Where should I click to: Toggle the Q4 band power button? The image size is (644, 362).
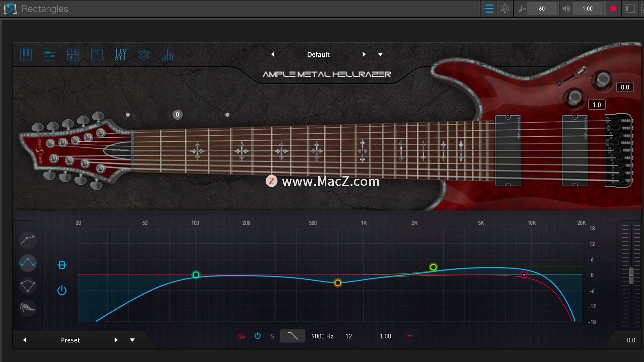click(257, 336)
